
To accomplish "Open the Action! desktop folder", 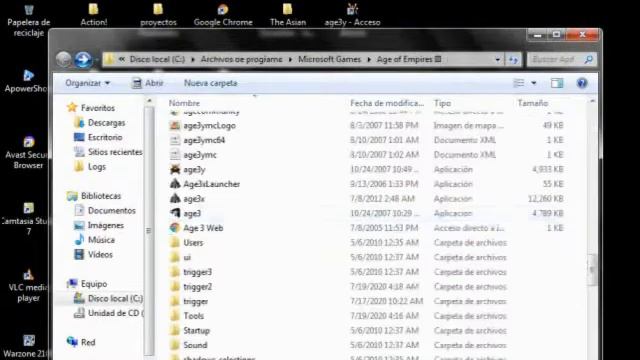I will 93,15.
